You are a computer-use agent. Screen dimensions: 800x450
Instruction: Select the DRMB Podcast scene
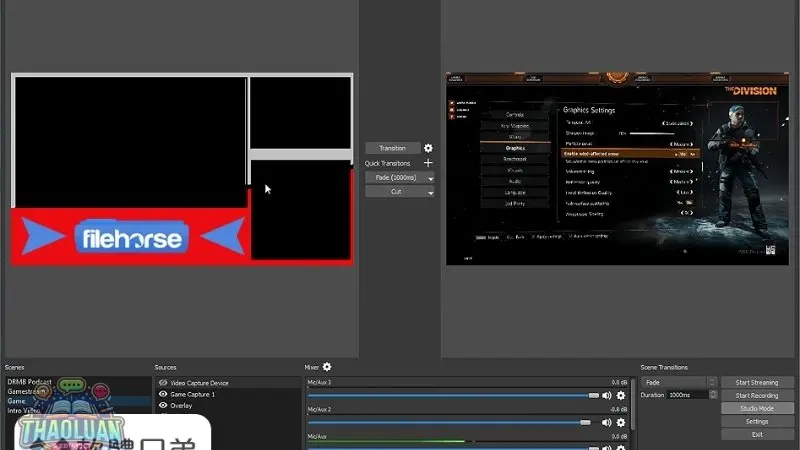click(30, 382)
